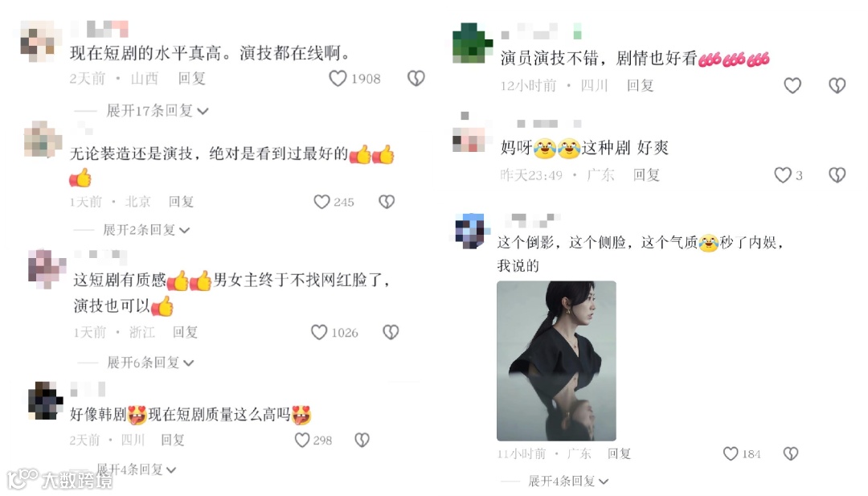Toggle dislike on the 245-like Beijing comment
The width and height of the screenshot is (868, 496).
(387, 202)
